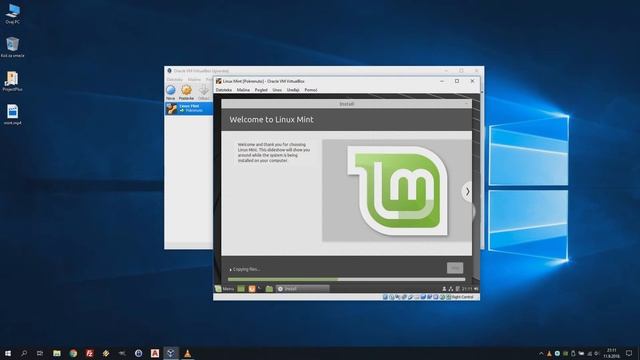The width and height of the screenshot is (640, 360).
Task: Open Chrome from the Windows taskbar
Action: [x=73, y=353]
